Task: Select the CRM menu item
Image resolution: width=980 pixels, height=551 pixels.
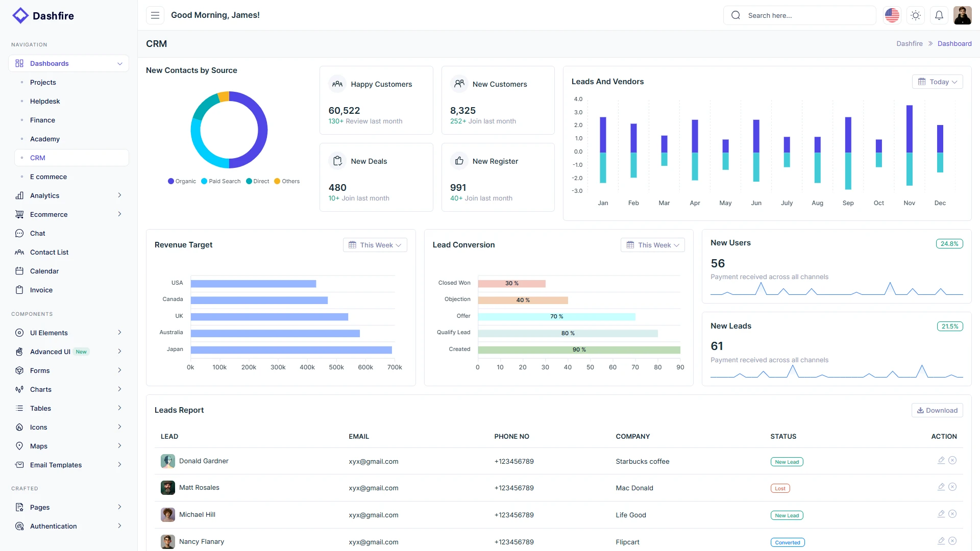Action: 71,158
